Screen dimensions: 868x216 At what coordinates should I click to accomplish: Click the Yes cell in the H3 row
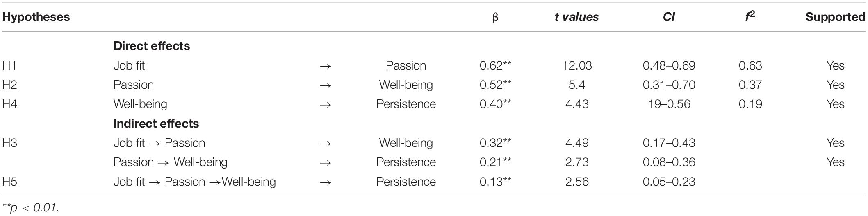click(835, 143)
